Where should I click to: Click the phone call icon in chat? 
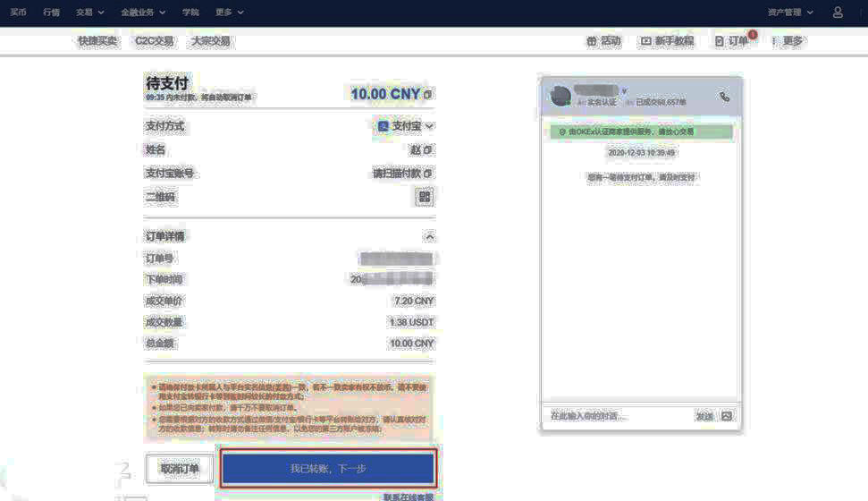click(x=724, y=97)
